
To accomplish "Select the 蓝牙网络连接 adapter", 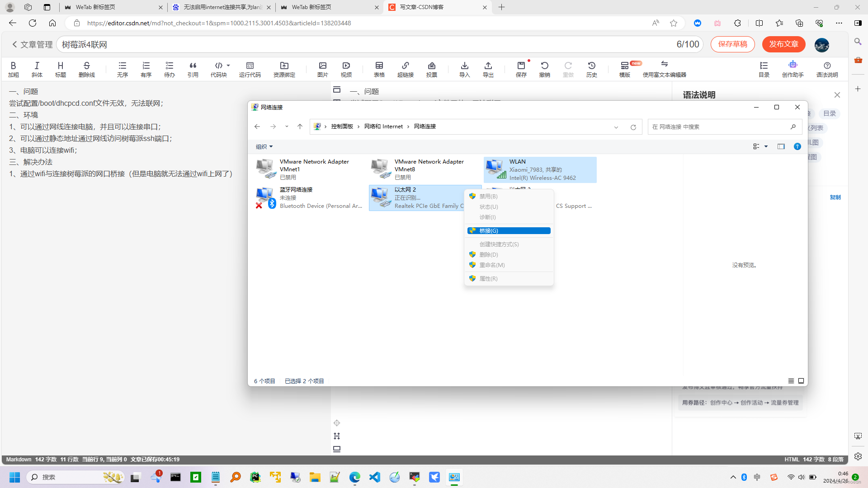I will [311, 198].
